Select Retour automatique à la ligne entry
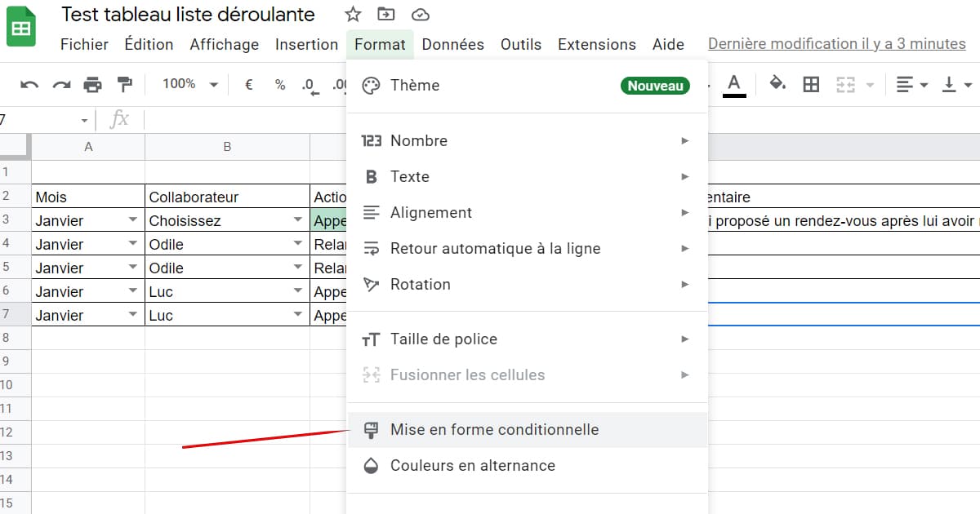The image size is (980, 514). pos(527,249)
